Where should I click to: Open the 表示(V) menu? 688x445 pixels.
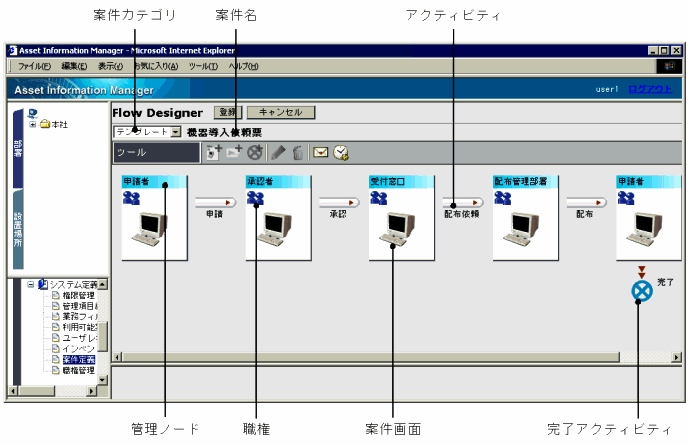[x=110, y=66]
